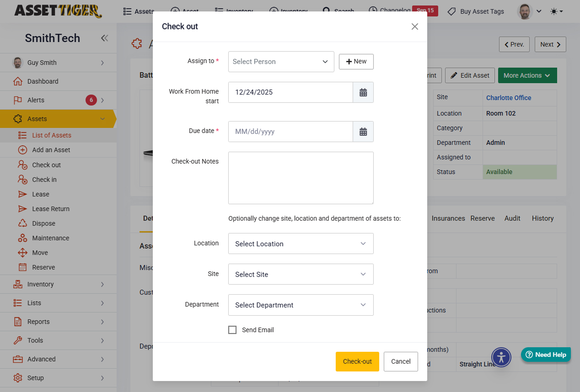
Task: Open calendar picker for Work From Home start
Action: [363, 92]
